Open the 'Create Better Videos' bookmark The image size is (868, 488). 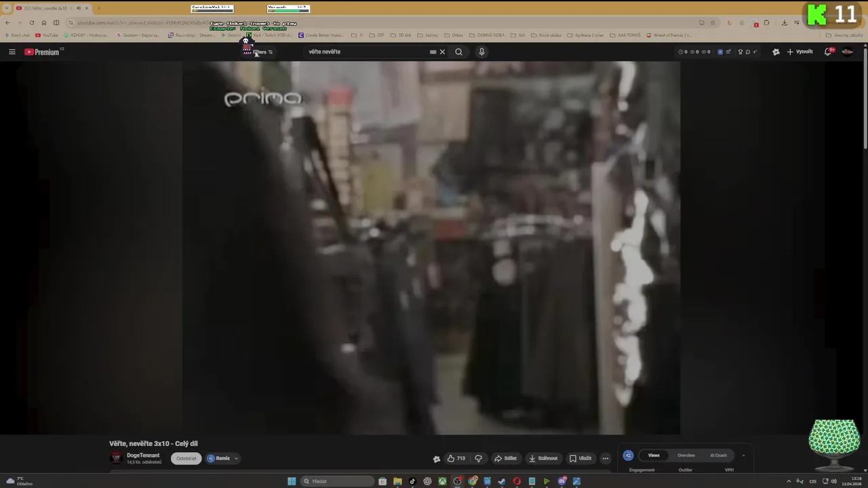coord(321,35)
